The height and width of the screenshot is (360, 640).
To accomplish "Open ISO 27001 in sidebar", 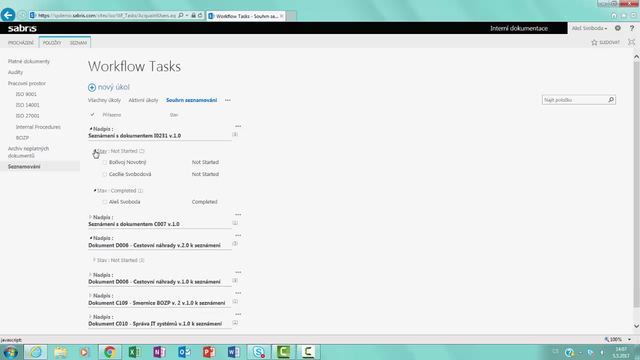I will (x=28, y=116).
